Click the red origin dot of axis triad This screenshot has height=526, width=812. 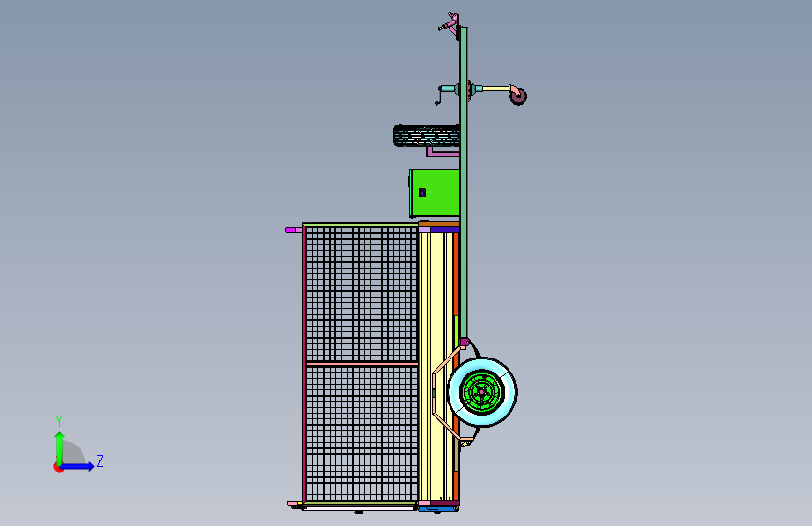tap(58, 468)
